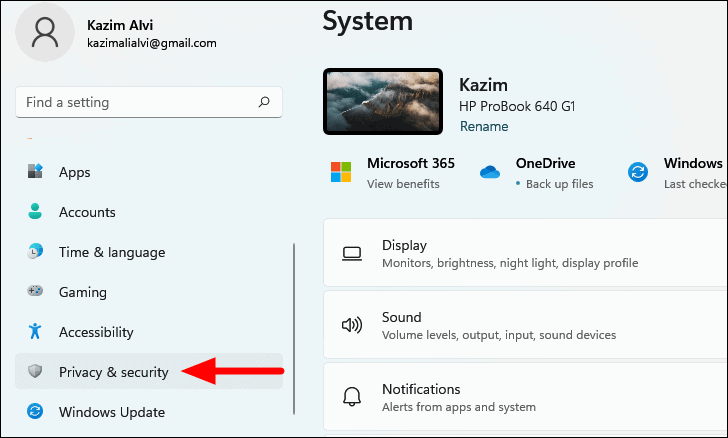Click the Windows Update status icon at top
The image size is (728, 438).
coord(638,172)
